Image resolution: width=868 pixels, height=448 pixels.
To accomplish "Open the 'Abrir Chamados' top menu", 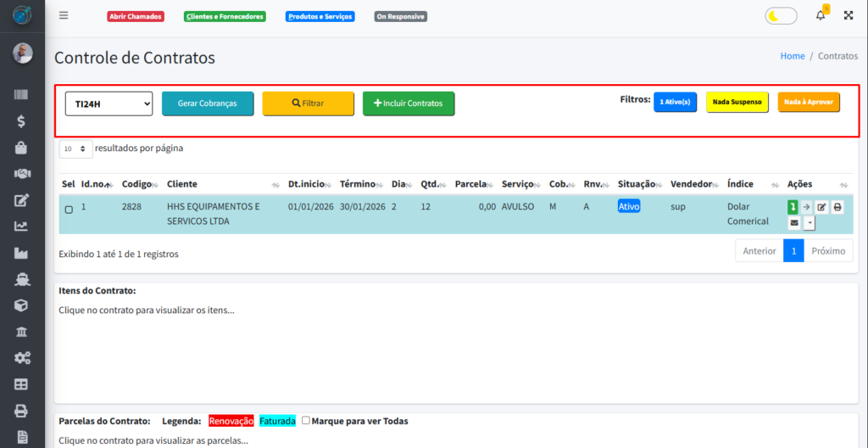I will 136,16.
